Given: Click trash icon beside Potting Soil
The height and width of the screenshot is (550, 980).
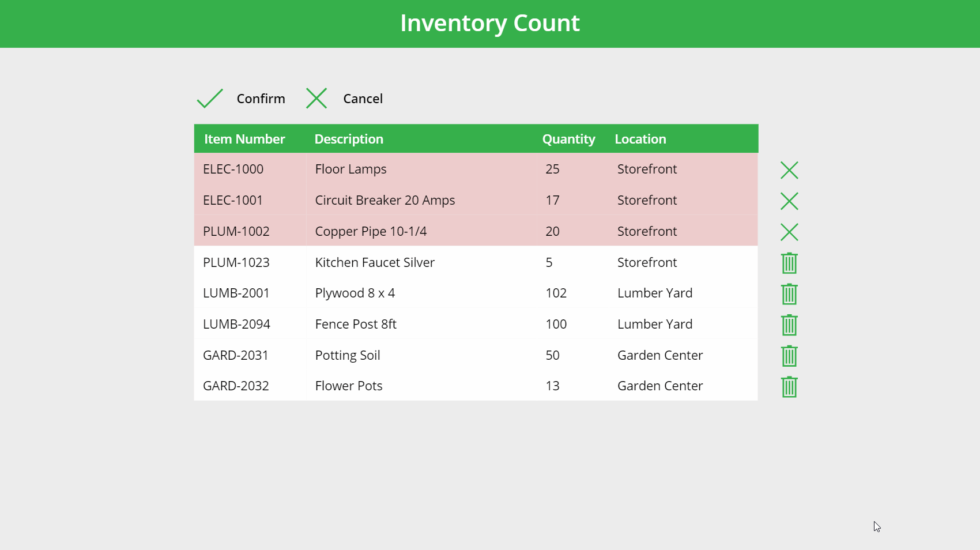Looking at the screenshot, I should coord(789,356).
